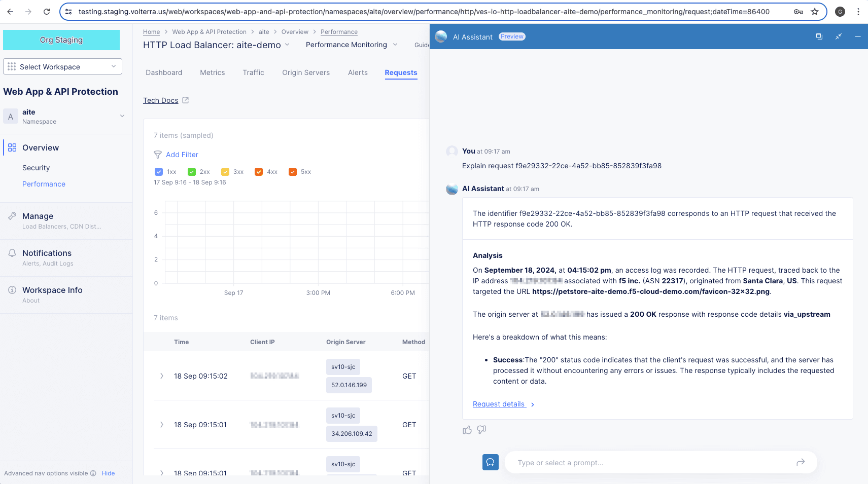Open the Performance Monitoring dropdown

click(351, 45)
